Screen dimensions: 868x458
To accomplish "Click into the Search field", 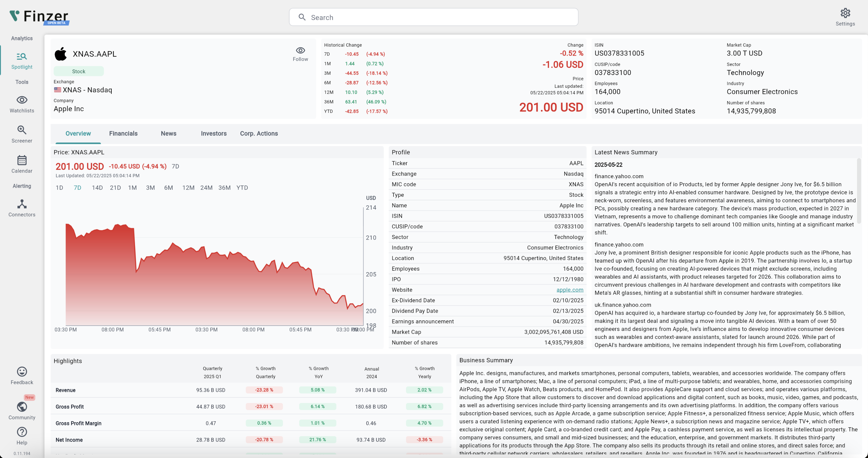I will (433, 17).
